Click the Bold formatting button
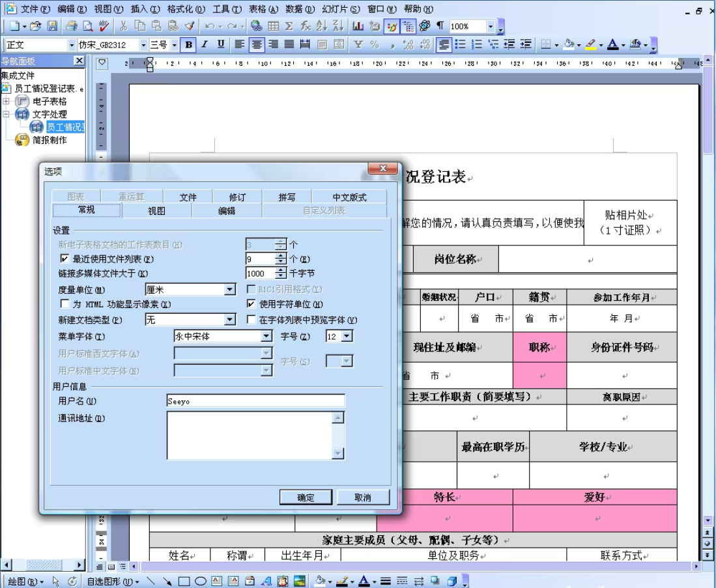 coord(189,45)
